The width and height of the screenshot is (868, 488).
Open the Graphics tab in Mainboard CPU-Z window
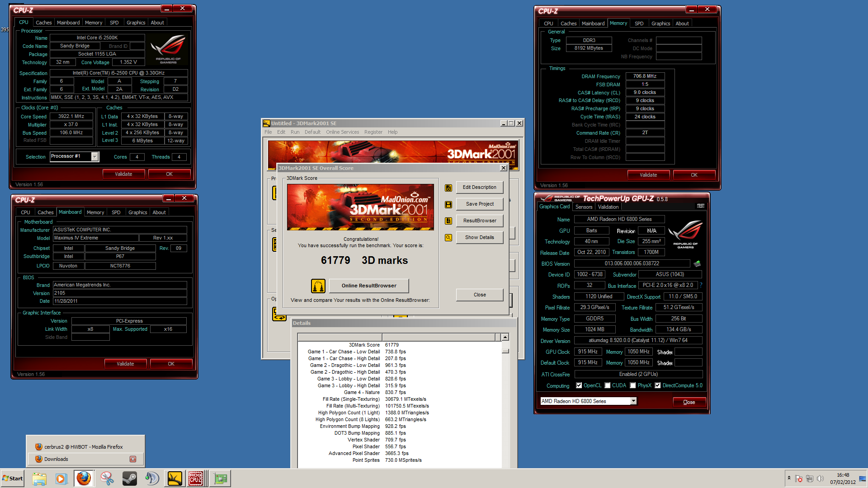pos(137,212)
